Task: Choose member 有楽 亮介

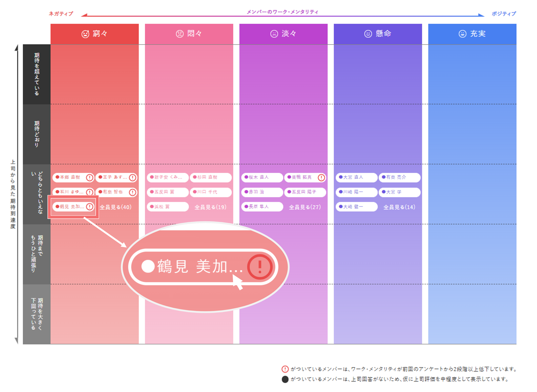Action: point(400,177)
